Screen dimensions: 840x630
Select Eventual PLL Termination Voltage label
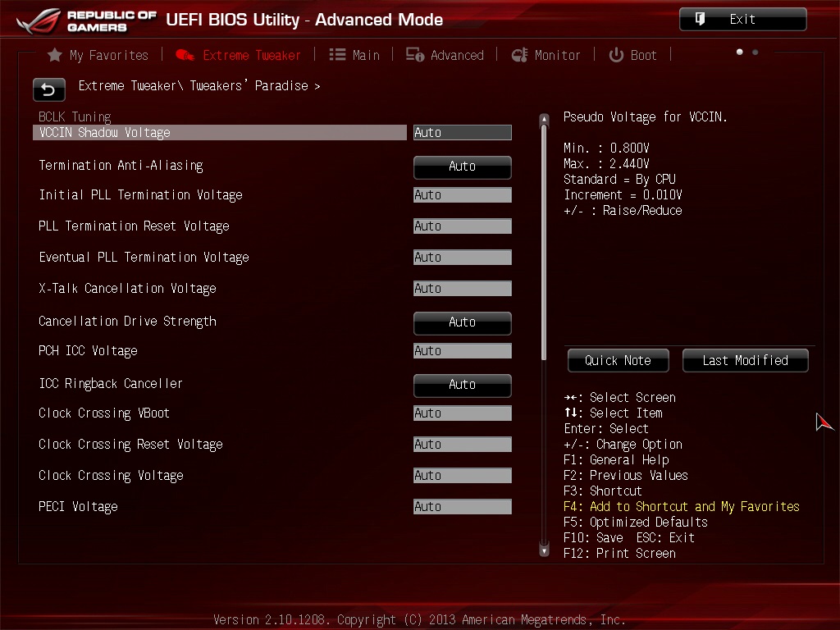click(x=144, y=257)
